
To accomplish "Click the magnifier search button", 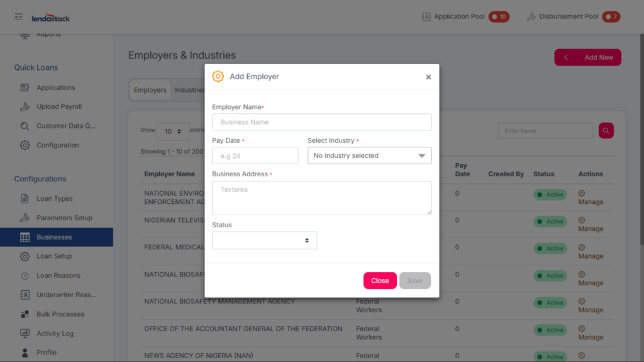I will click(x=606, y=130).
